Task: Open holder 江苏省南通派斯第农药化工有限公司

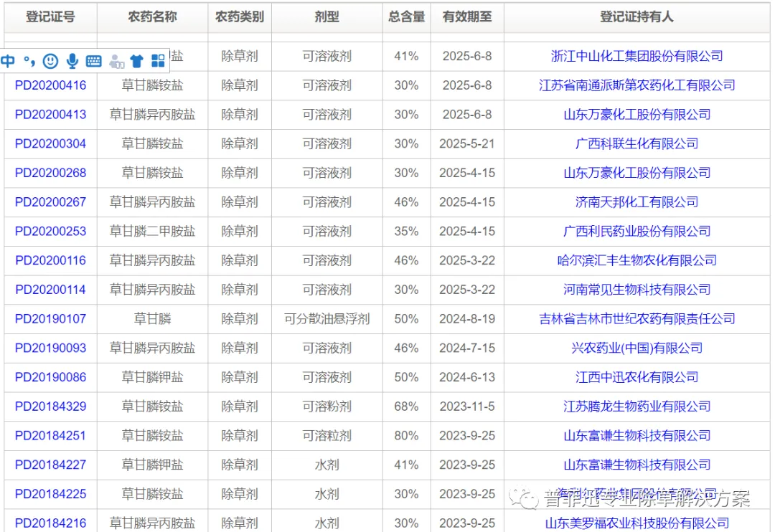Action: point(637,85)
